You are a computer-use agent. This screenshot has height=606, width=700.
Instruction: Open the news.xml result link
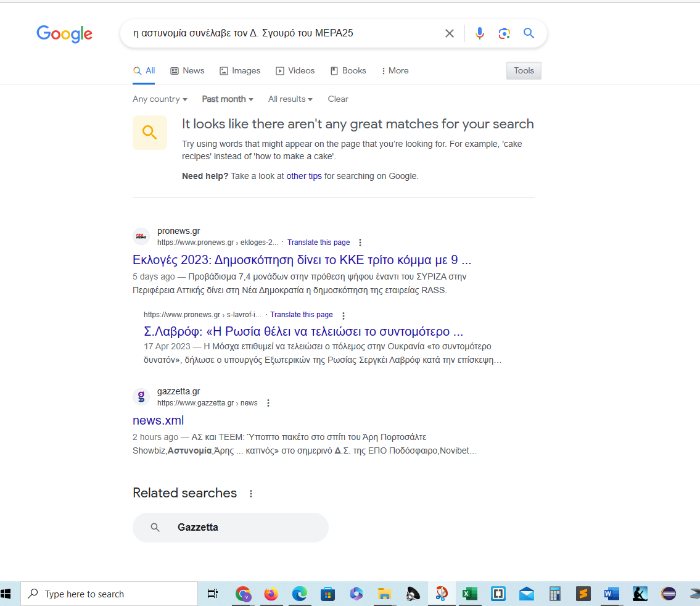point(158,420)
